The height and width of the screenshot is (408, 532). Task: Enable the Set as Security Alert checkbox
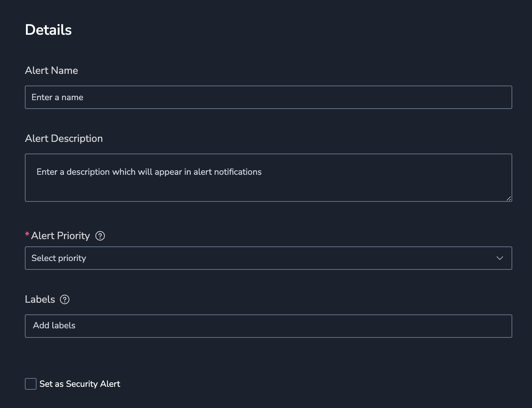tap(31, 384)
